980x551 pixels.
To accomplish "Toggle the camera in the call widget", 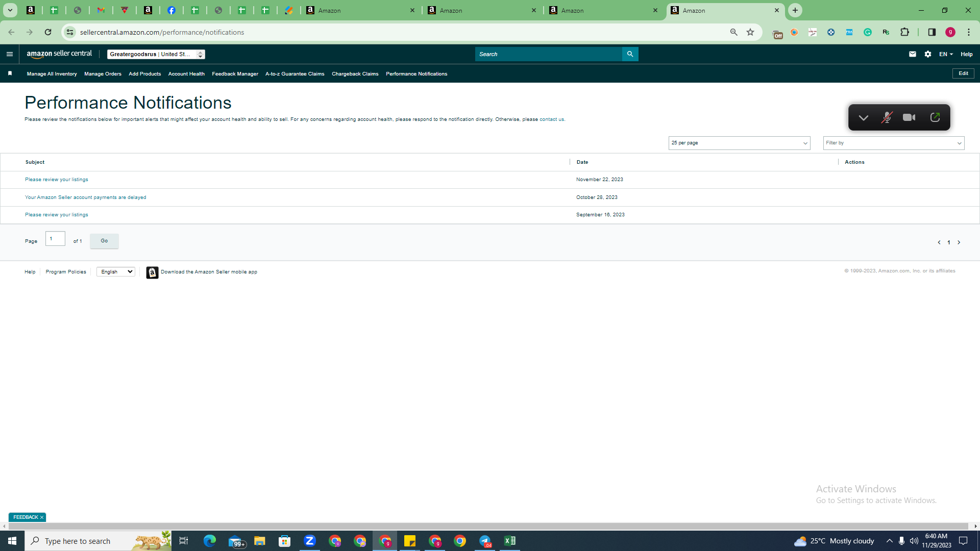I will (909, 118).
